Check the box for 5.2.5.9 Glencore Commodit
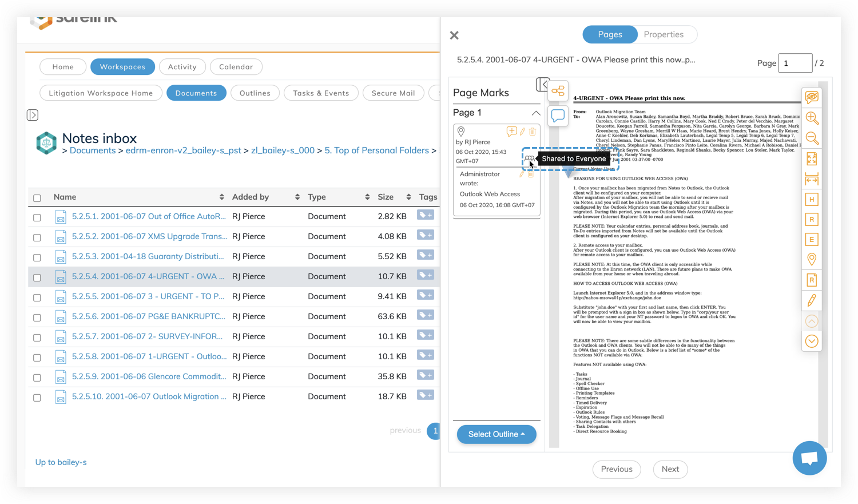 coord(37,378)
